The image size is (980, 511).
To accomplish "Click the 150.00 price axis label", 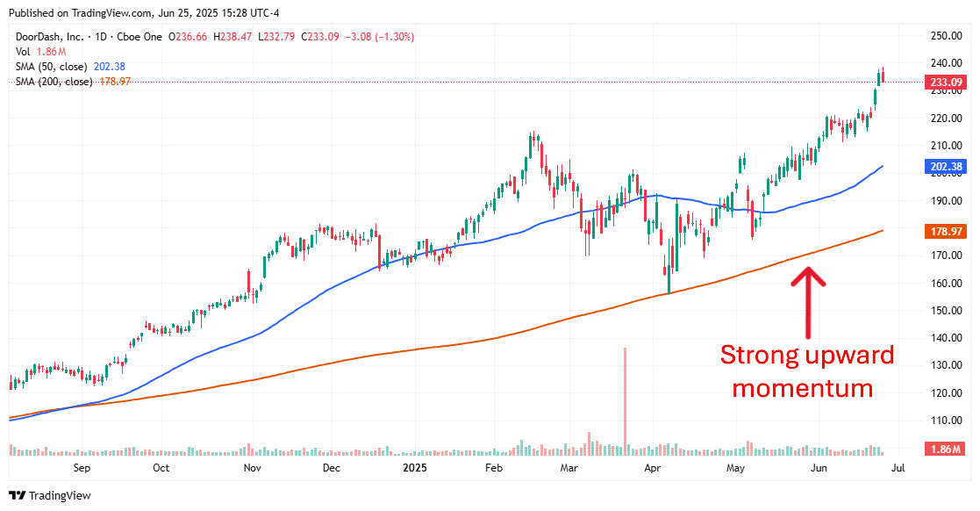I will click(947, 310).
